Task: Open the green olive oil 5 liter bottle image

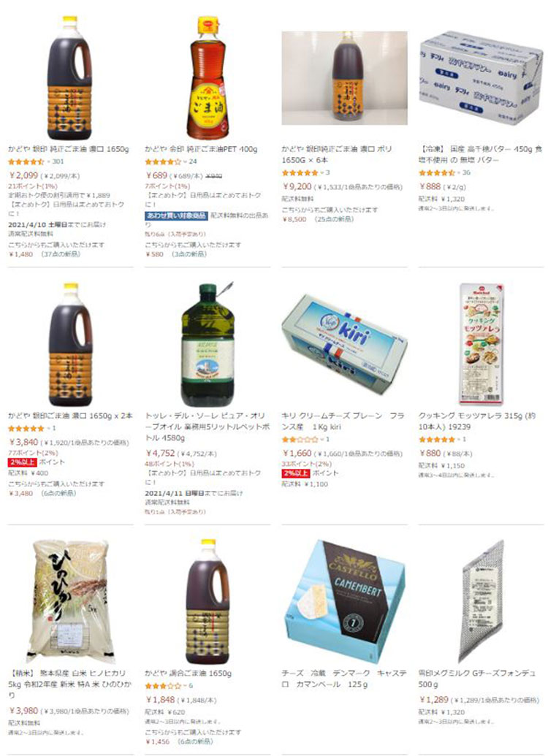Action: click(x=208, y=344)
